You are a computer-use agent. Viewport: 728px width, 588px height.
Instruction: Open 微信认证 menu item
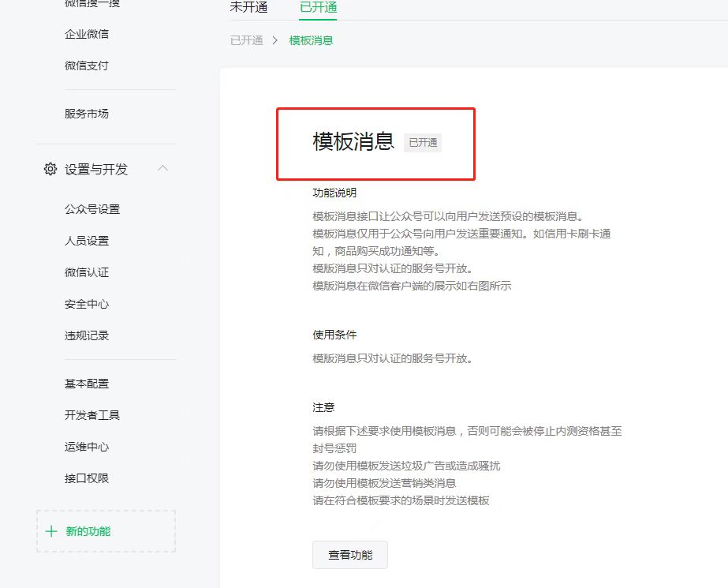click(x=87, y=272)
